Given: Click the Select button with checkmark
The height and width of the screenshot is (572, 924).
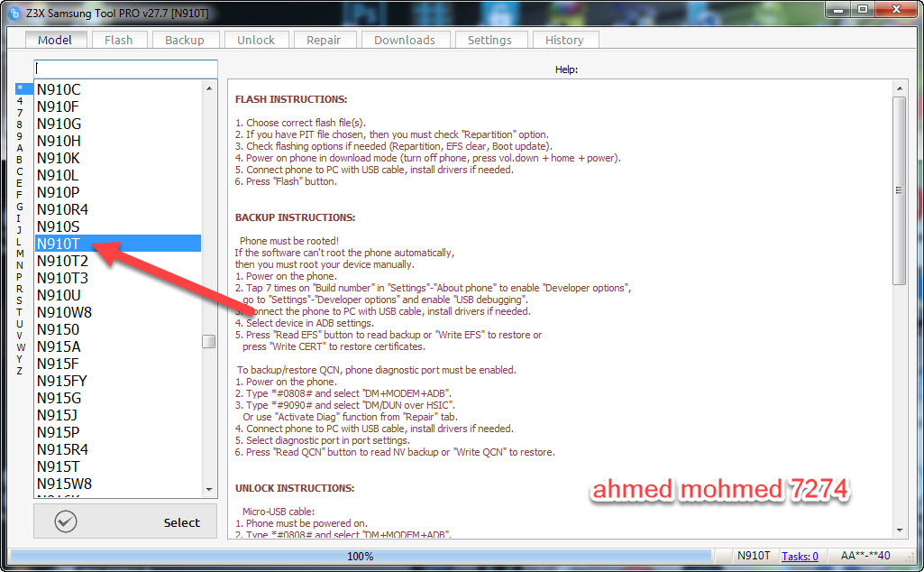Looking at the screenshot, I should 125,521.
